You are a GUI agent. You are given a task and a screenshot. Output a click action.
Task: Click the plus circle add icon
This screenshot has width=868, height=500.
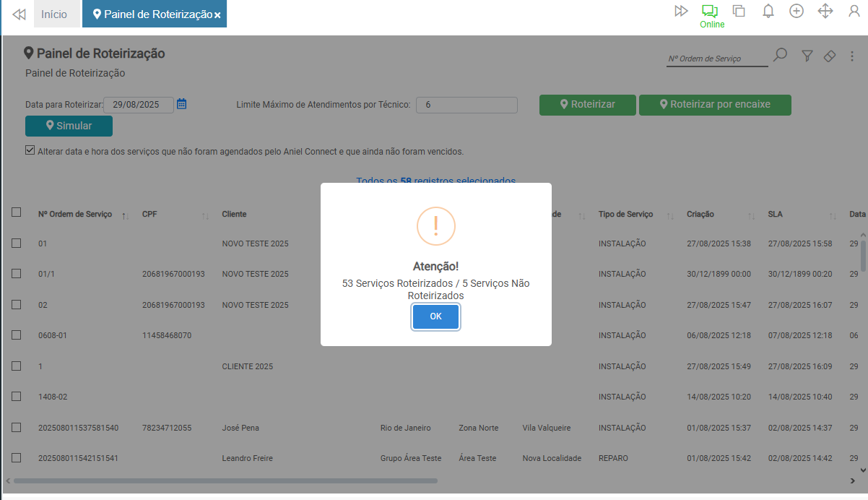click(x=797, y=11)
